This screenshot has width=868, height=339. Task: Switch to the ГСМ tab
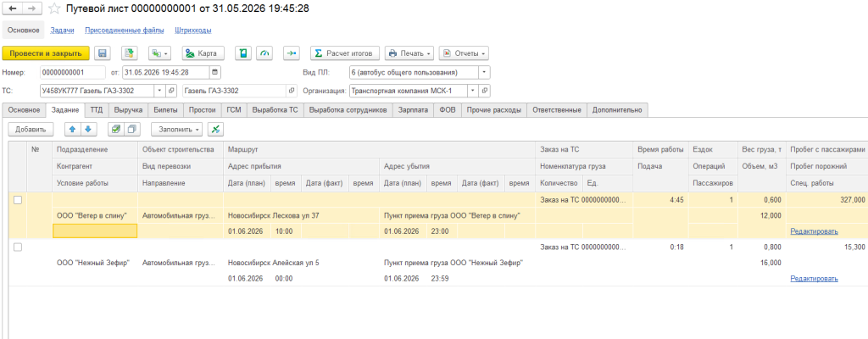click(x=234, y=110)
